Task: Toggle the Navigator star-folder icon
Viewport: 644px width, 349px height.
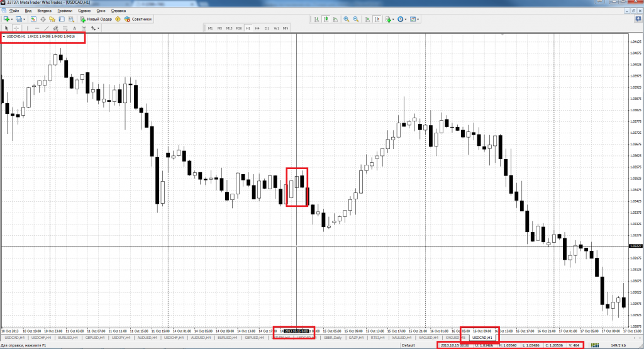Action: 52,19
